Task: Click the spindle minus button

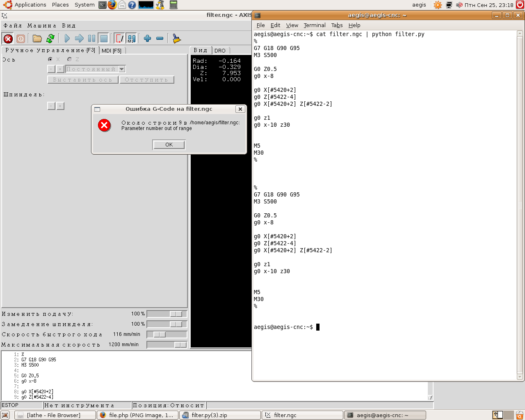Action: click(51, 106)
